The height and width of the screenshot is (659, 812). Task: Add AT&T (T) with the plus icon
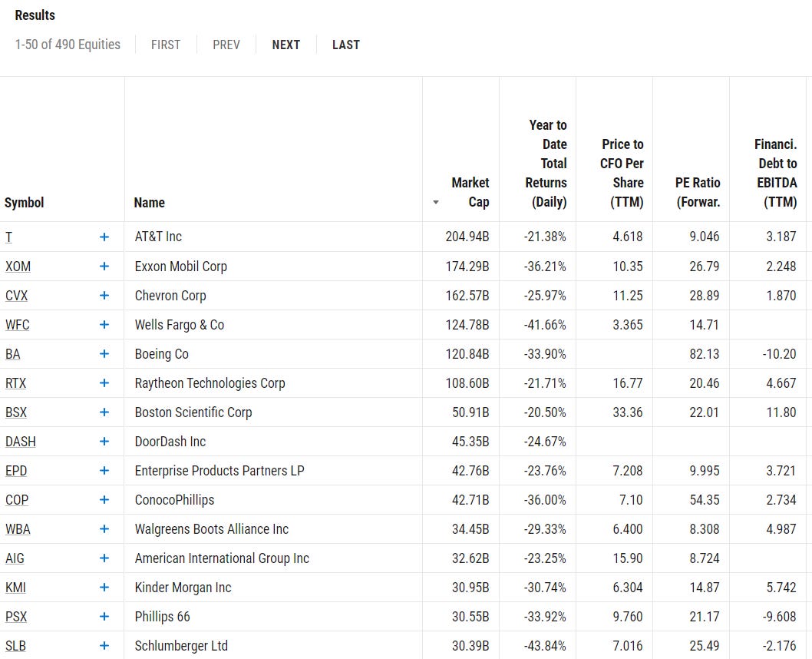104,237
